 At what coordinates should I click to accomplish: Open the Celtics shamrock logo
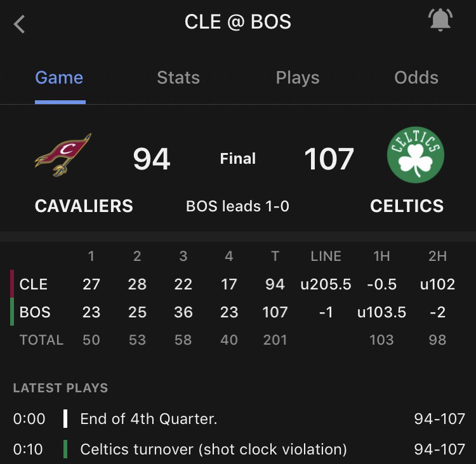[416, 155]
